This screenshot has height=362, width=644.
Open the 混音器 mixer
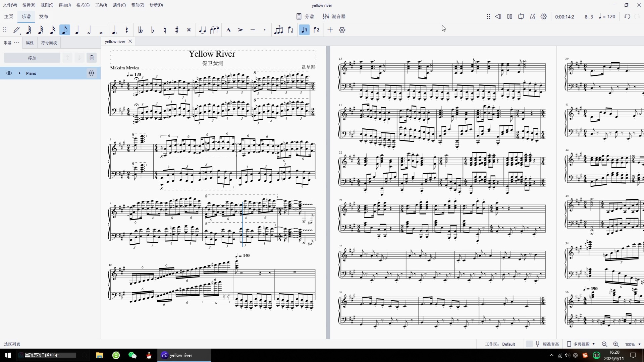tap(334, 16)
